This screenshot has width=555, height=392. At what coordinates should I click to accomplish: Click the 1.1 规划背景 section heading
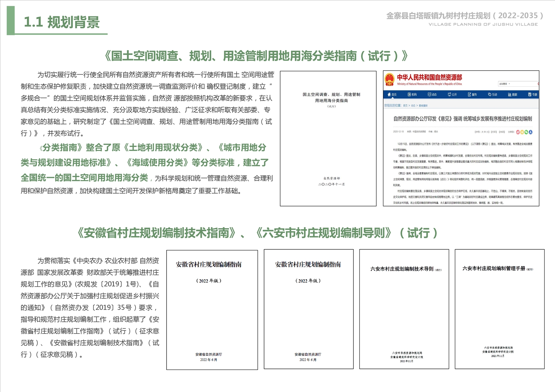[62, 22]
